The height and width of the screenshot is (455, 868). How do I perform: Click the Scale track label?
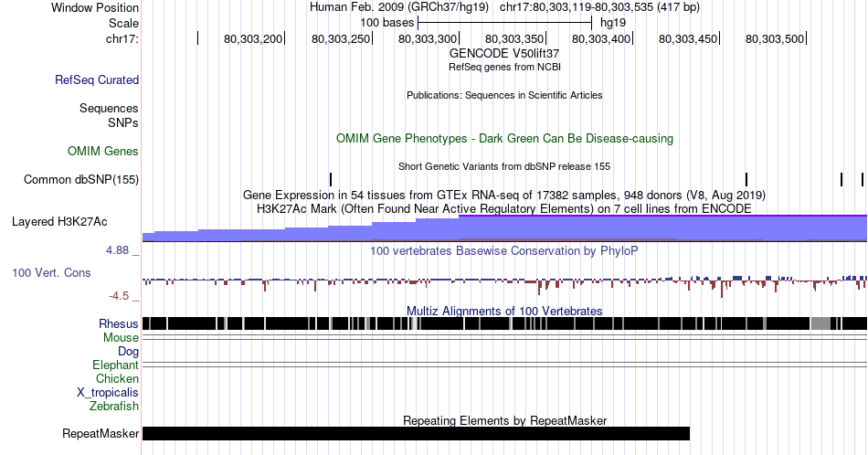(x=123, y=23)
